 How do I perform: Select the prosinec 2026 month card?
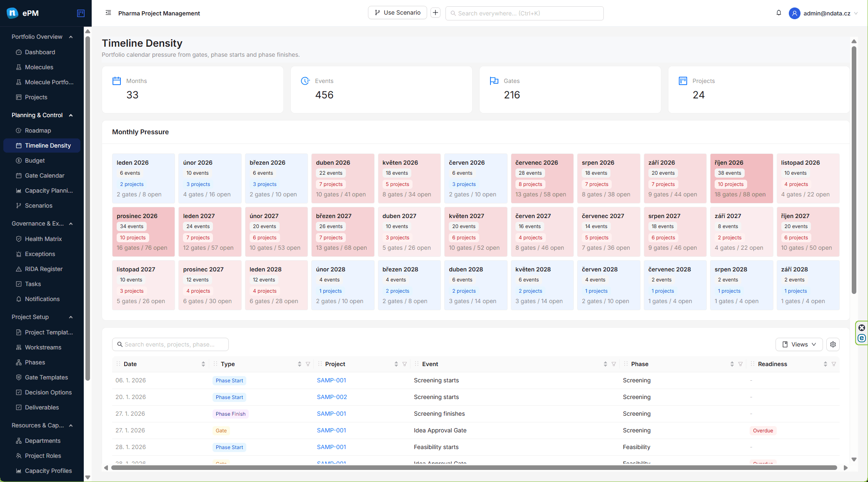pos(143,232)
